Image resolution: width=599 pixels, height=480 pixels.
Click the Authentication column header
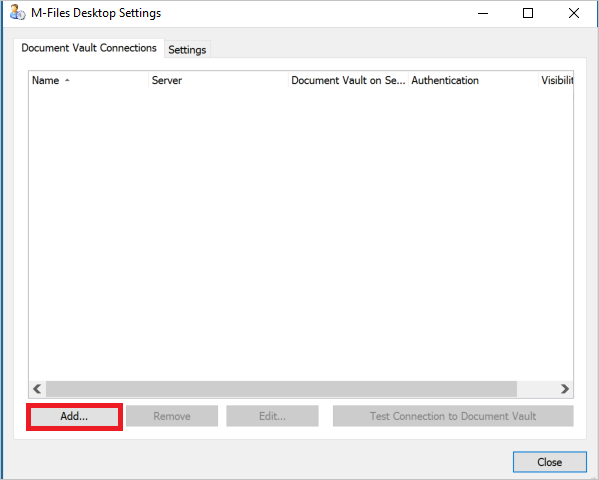point(473,80)
